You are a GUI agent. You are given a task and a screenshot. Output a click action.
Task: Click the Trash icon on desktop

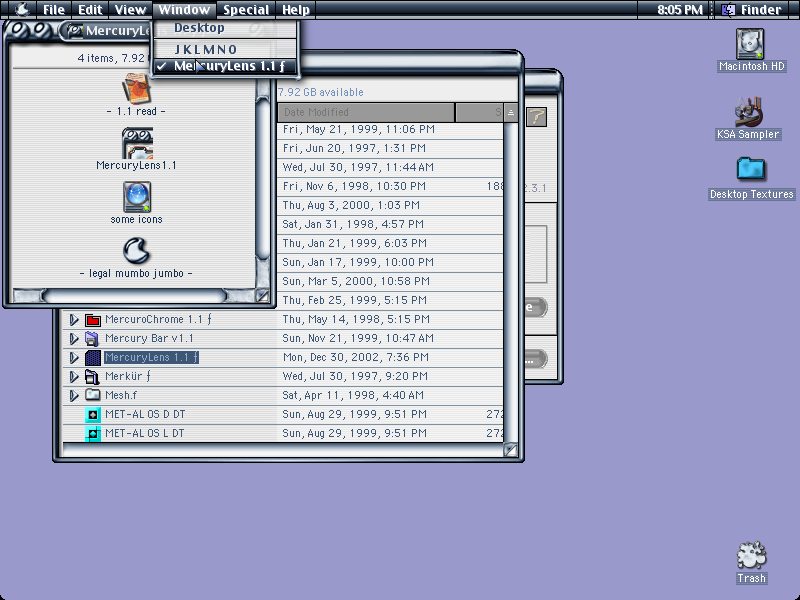coord(752,555)
